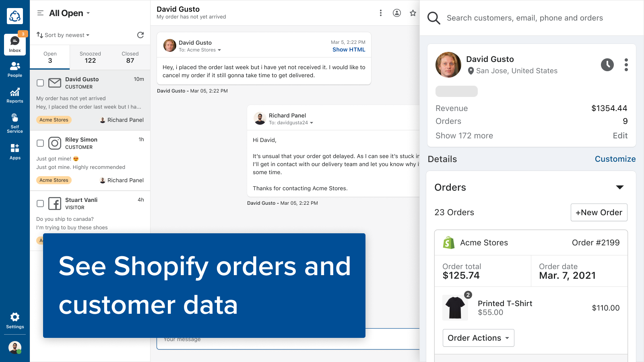Click order total $125.74

point(461,276)
